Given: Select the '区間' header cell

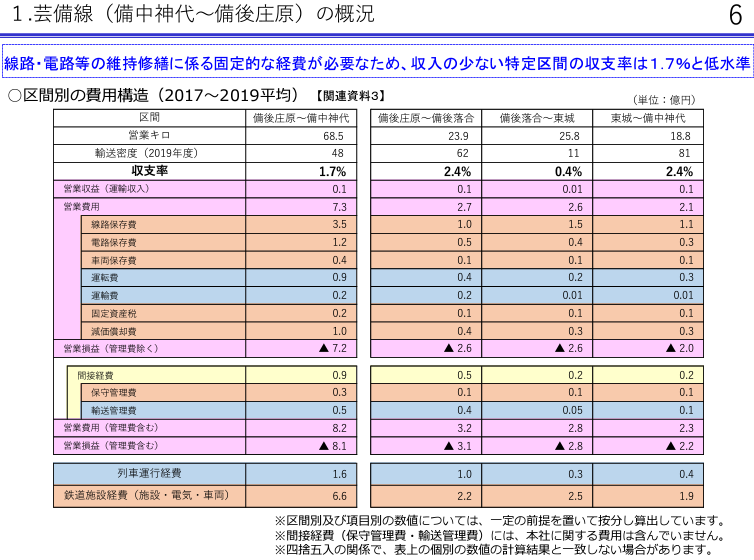Looking at the screenshot, I should tap(149, 118).
